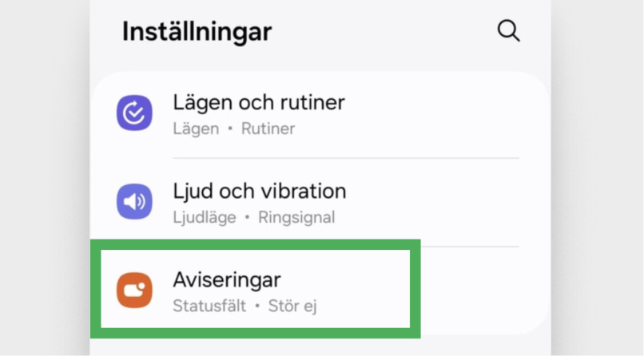Tap the purple checkmark Lägen och rutiner icon
Screen dimensions: 644x356
click(134, 113)
